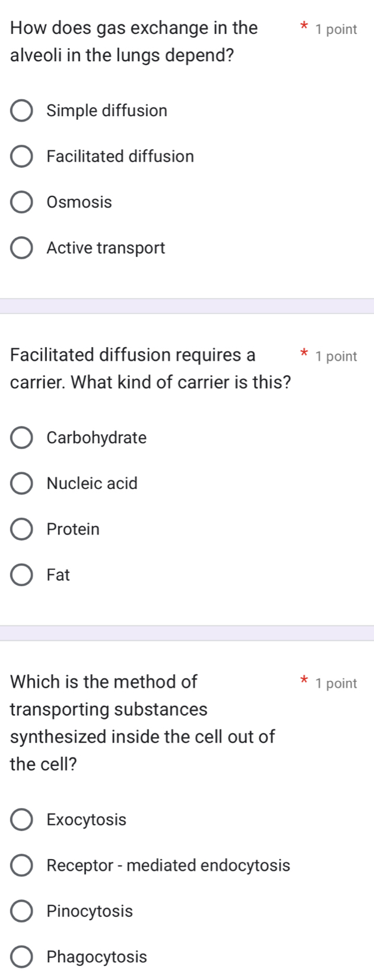The height and width of the screenshot is (980, 374).
Task: Choose Facilitated diffusion as the answer
Action: tap(22, 157)
